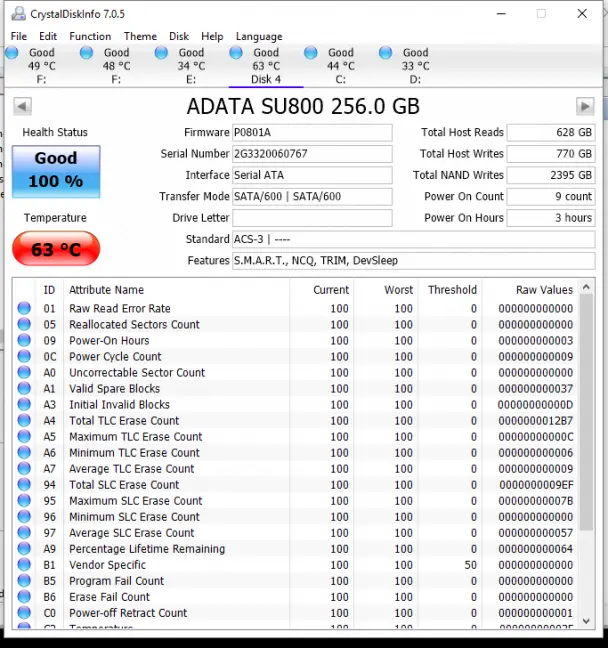Click status orb for Maximum SLC Erase Count
This screenshot has height=648, width=608.
[x=24, y=500]
